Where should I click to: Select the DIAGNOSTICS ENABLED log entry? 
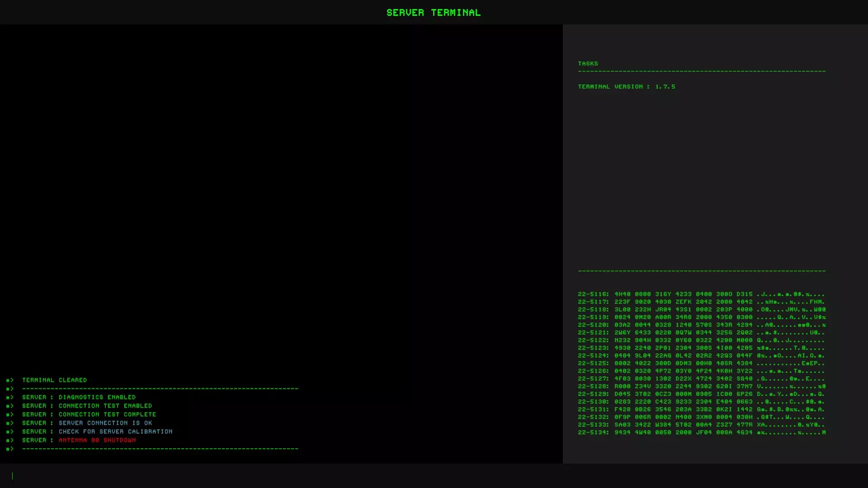[x=97, y=397]
